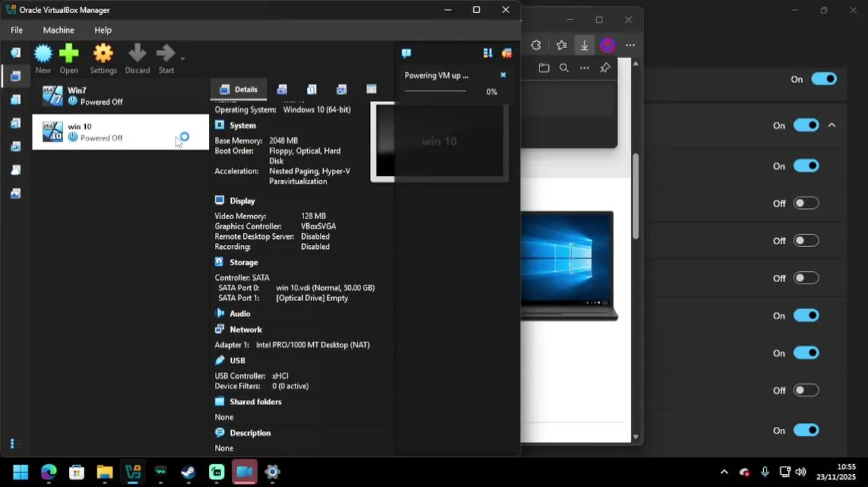The height and width of the screenshot is (487, 868).
Task: Select the Extensions icon in VirtualBox sidebar
Action: tap(15, 99)
